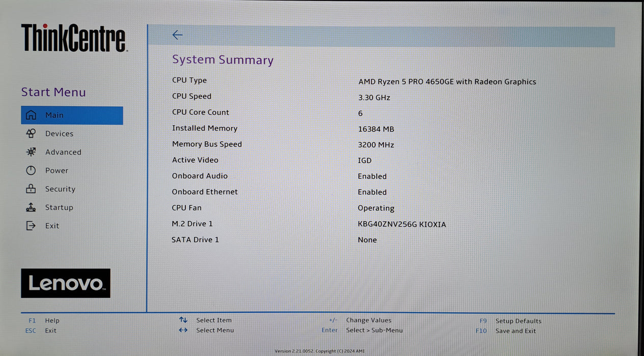Screen dimensions: 644x356
Task: Click the ThinkCentre logo
Action: (x=74, y=38)
